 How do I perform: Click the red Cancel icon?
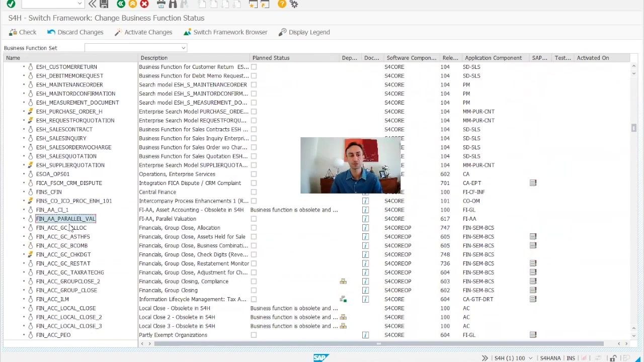pyautogui.click(x=144, y=4)
